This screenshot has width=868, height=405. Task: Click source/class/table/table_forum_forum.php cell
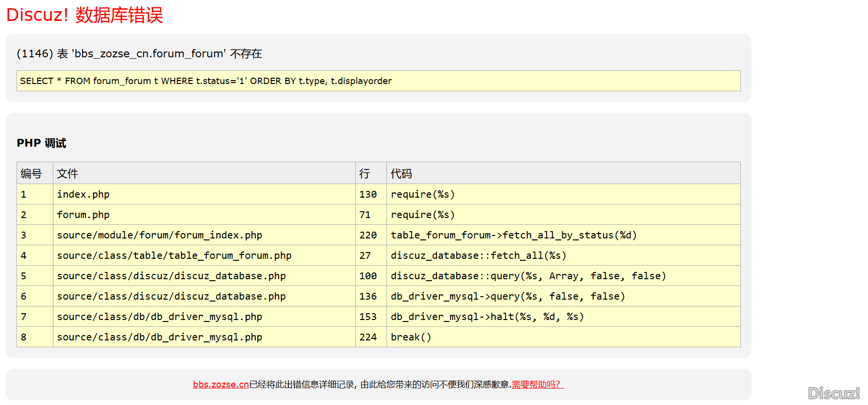[174, 255]
